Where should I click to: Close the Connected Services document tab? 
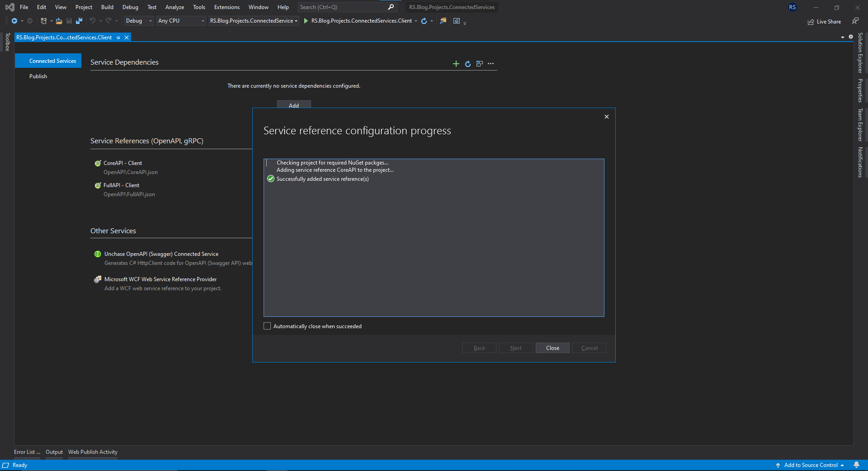point(127,38)
